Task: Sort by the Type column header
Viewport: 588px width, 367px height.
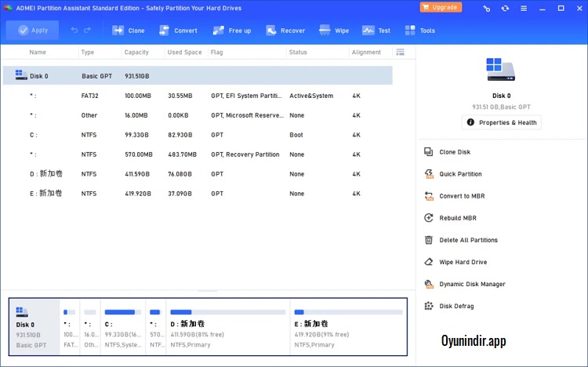Action: coord(87,53)
